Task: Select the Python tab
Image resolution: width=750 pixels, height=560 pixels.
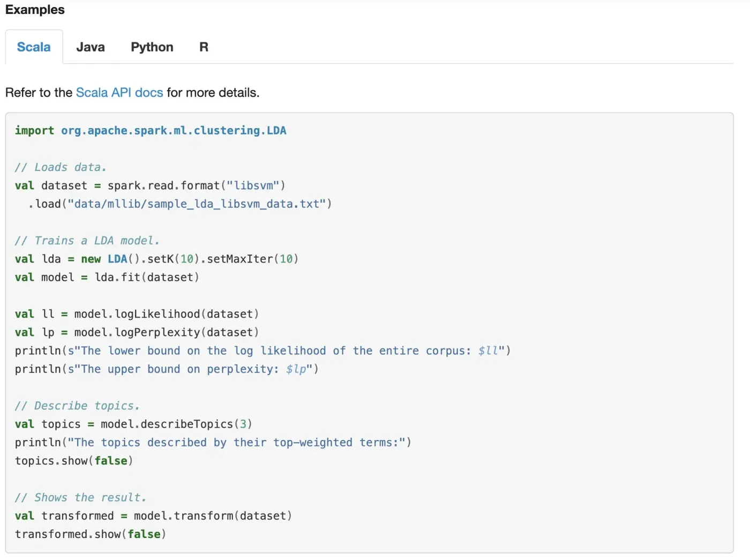Action: (152, 47)
